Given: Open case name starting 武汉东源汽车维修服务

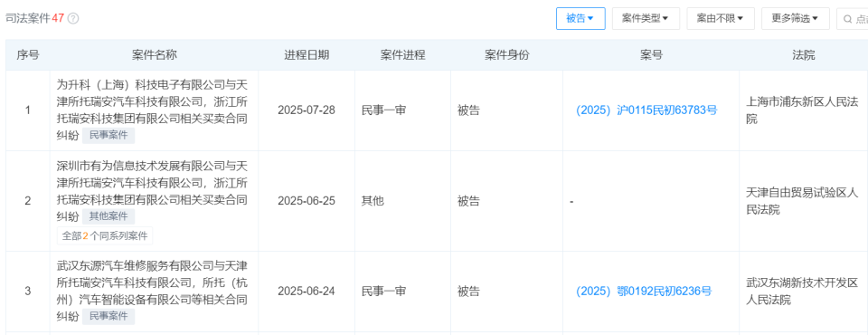Looking at the screenshot, I should [x=153, y=291].
